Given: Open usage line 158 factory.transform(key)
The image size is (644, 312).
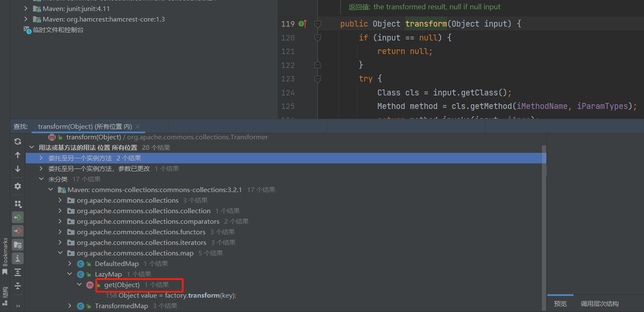Looking at the screenshot, I should [x=171, y=296].
